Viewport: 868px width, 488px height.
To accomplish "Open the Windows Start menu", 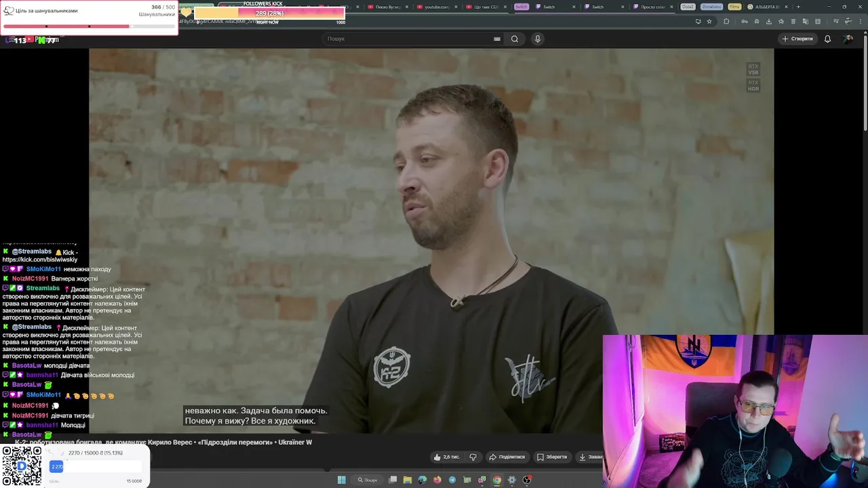I will point(342,480).
